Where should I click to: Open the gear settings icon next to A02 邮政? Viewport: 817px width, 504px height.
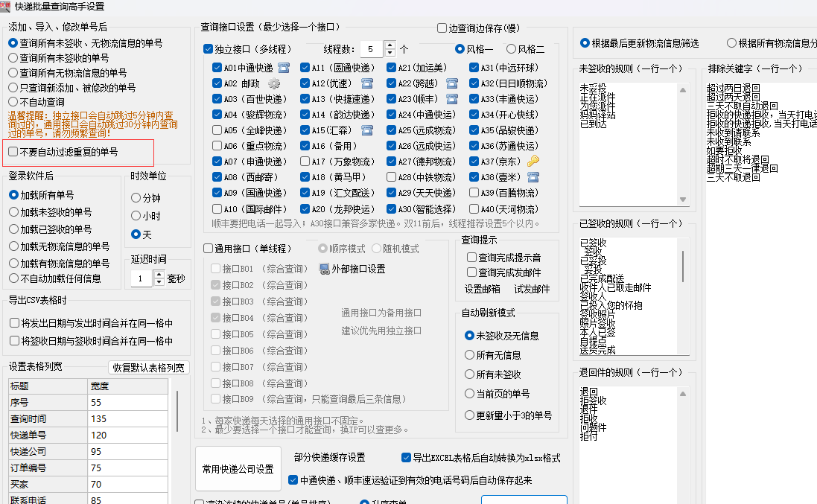(x=274, y=83)
